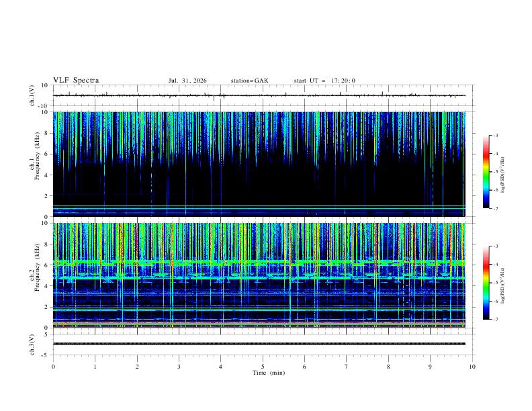Click the ch.1 color scale bar

click(486, 172)
